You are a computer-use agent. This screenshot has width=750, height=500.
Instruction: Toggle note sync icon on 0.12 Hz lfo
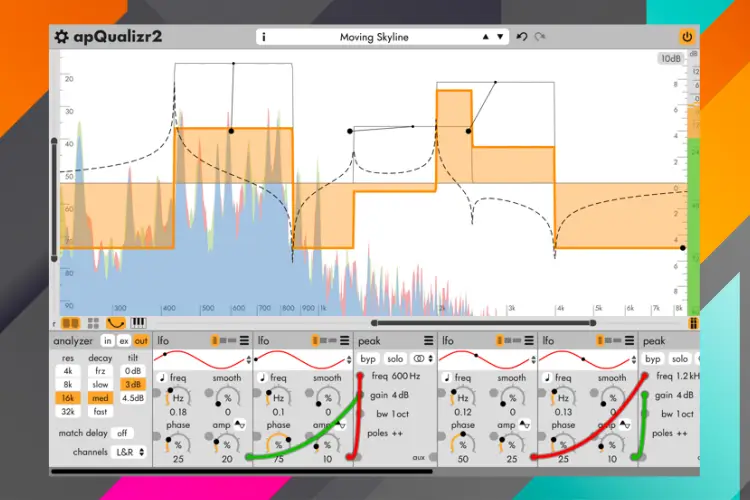tap(446, 378)
